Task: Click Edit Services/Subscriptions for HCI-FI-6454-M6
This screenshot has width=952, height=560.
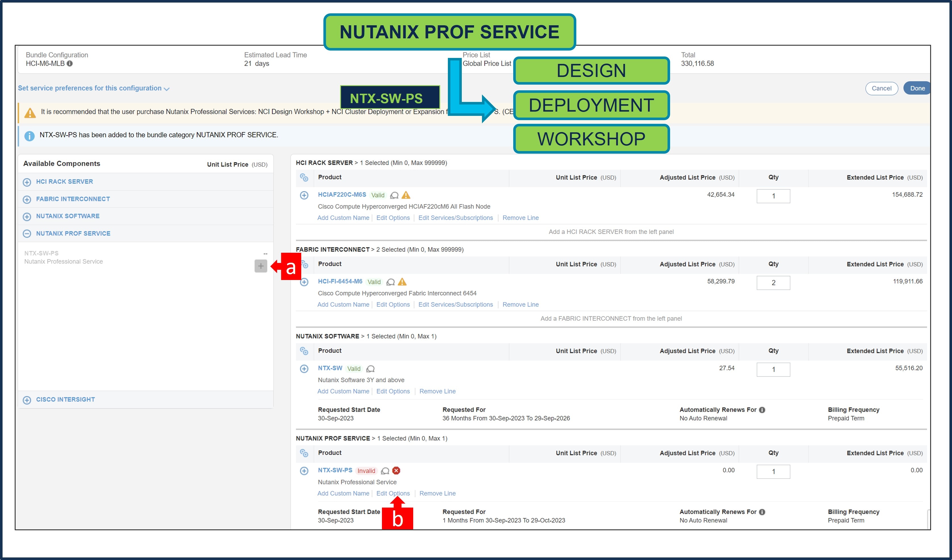Action: tap(456, 305)
